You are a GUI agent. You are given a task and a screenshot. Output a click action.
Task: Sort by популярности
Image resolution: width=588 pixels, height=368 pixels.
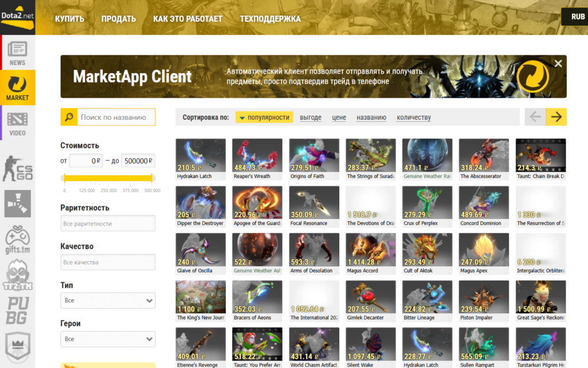264,117
